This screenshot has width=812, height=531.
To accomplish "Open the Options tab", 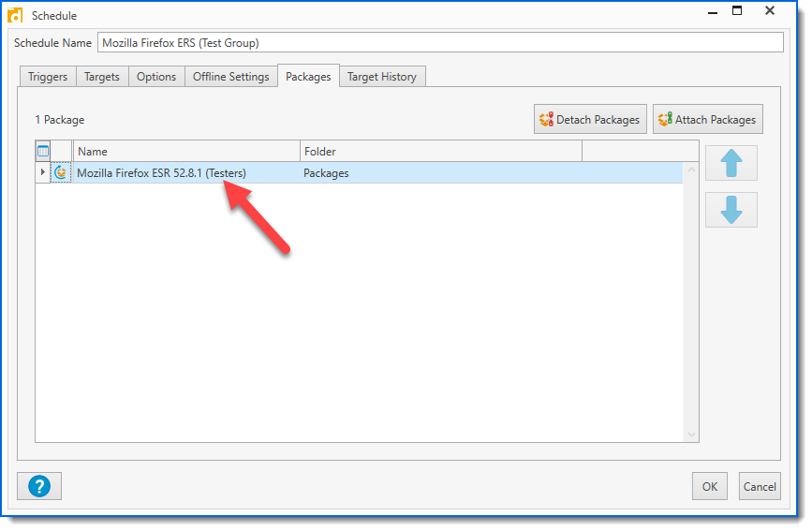I will (x=156, y=77).
